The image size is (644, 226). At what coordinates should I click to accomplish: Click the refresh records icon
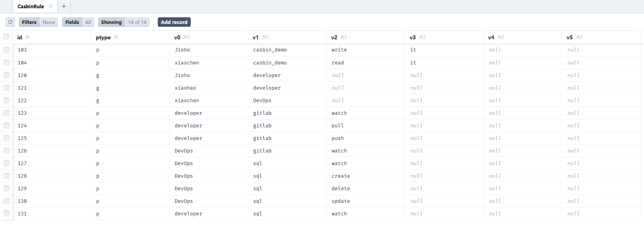point(10,22)
